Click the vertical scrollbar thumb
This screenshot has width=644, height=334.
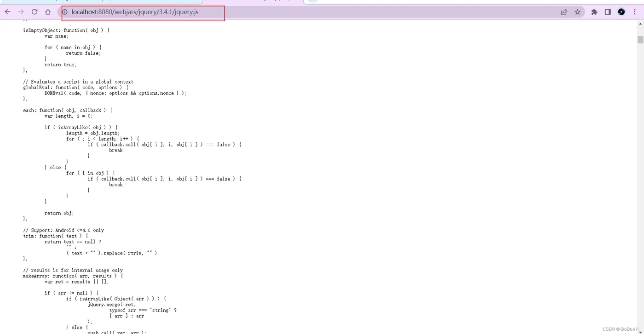640,40
